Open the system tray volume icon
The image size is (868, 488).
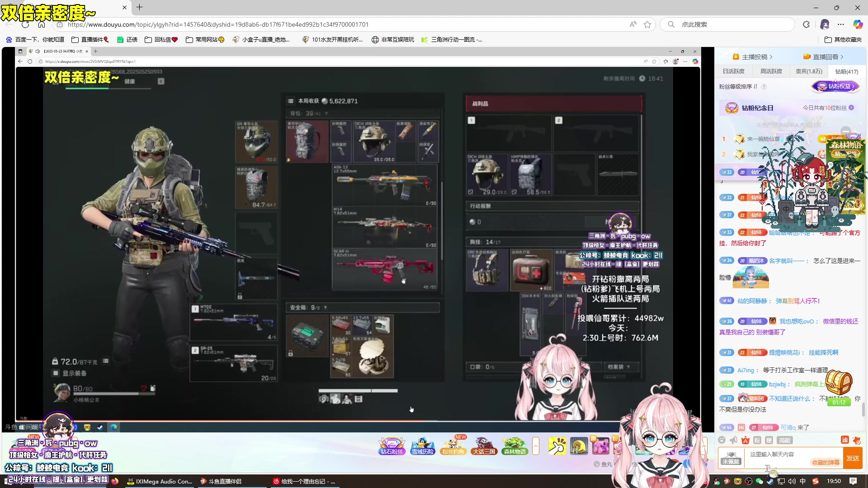pyautogui.click(x=792, y=481)
